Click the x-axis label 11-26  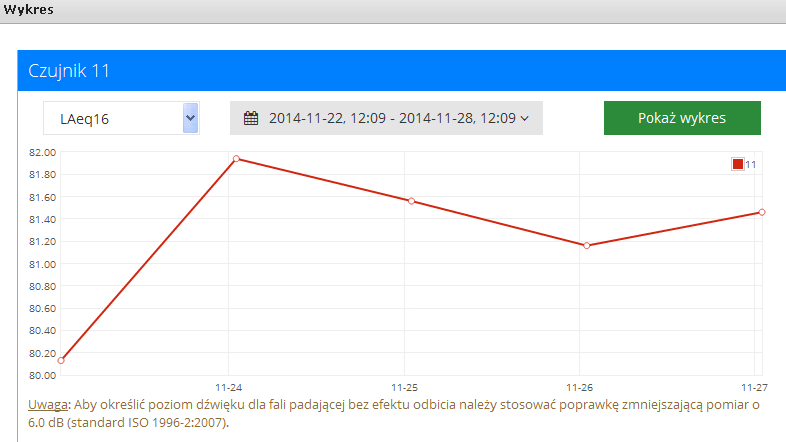579,387
